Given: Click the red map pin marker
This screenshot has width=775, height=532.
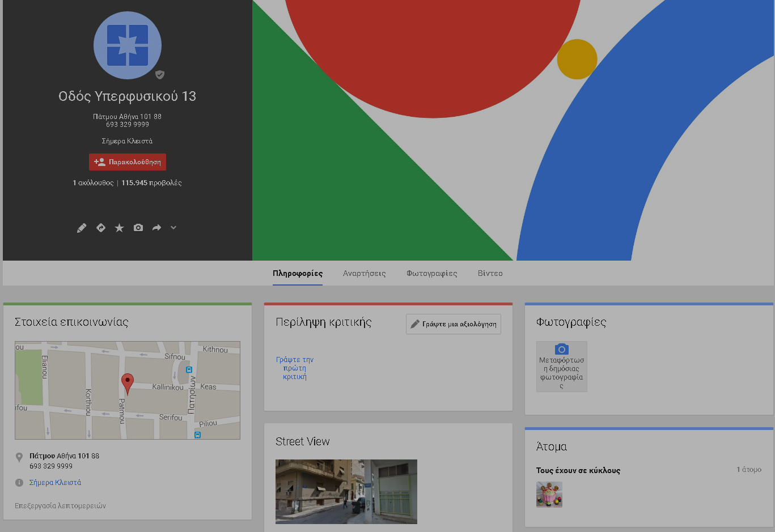Looking at the screenshot, I should click(x=128, y=384).
